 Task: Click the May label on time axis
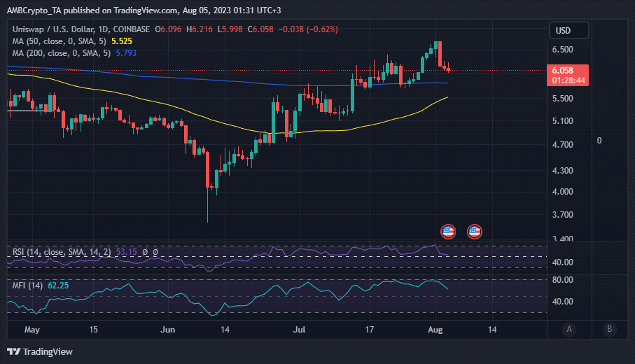point(32,330)
